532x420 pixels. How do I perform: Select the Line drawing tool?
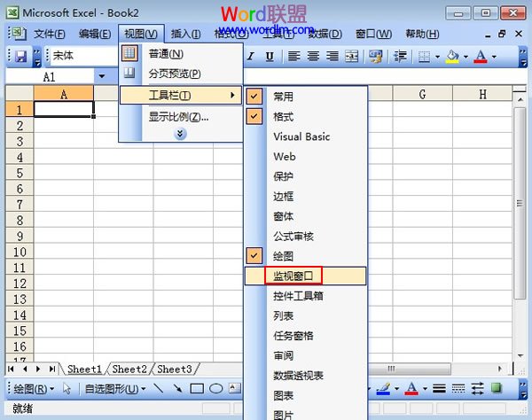tap(159, 388)
